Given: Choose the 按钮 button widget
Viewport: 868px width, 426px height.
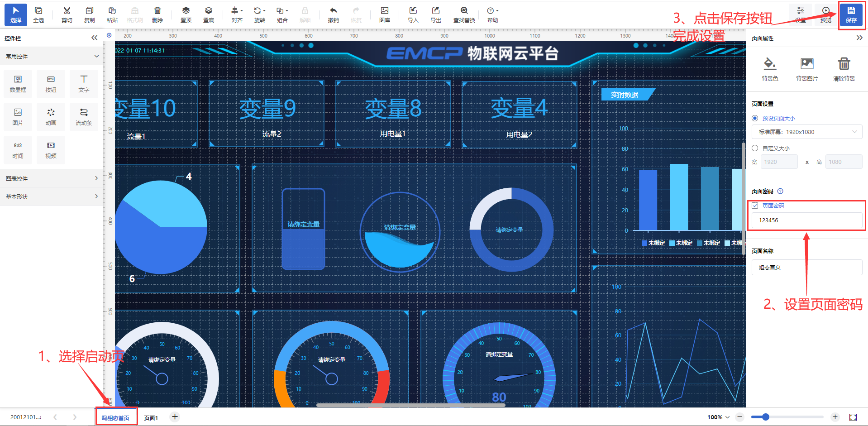Looking at the screenshot, I should pyautogui.click(x=51, y=84).
